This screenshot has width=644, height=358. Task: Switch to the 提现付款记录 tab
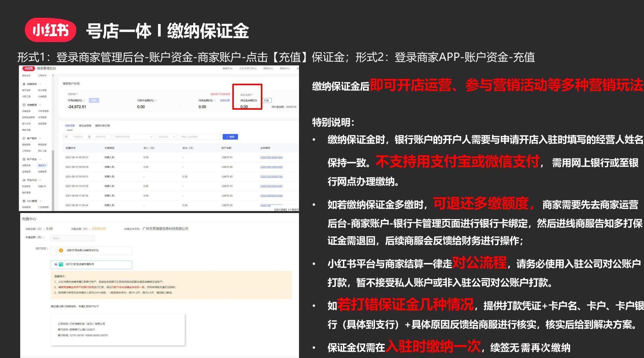[103, 126]
